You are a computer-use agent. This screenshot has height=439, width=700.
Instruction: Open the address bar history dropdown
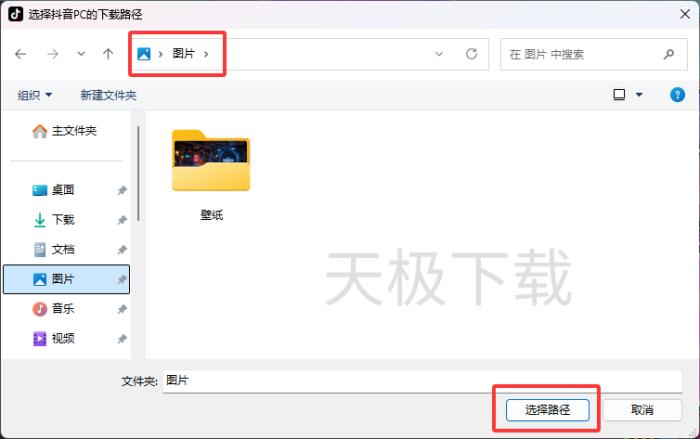tap(439, 54)
